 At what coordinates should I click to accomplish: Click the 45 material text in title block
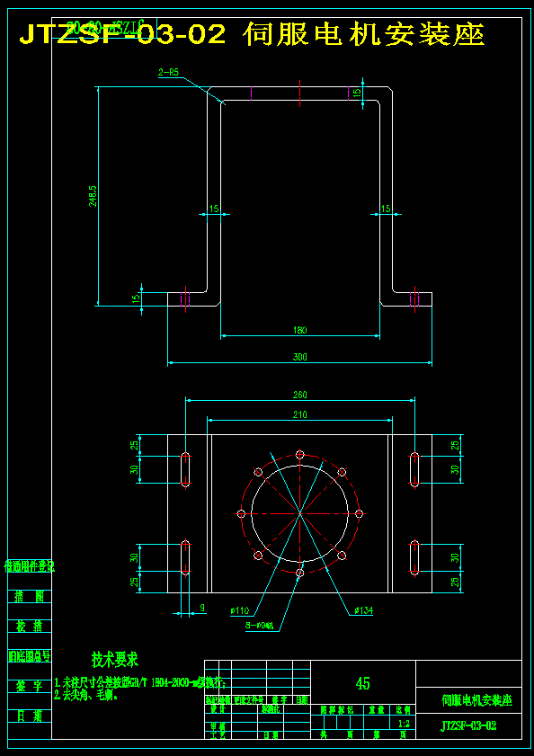click(363, 683)
